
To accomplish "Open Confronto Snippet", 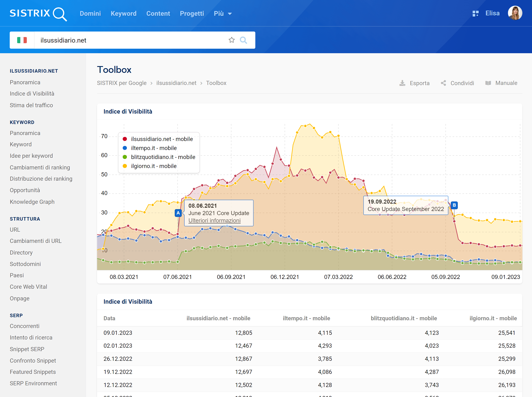I will [33, 361].
